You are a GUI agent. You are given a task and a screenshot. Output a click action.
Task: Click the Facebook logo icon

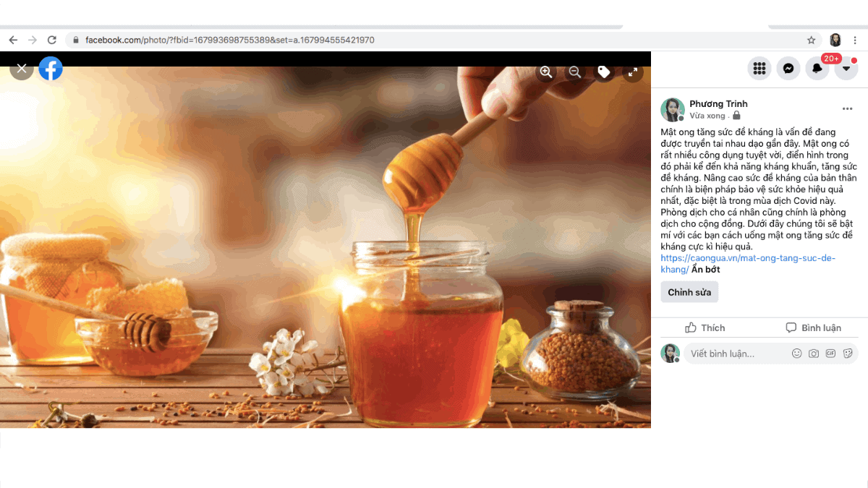coord(51,69)
